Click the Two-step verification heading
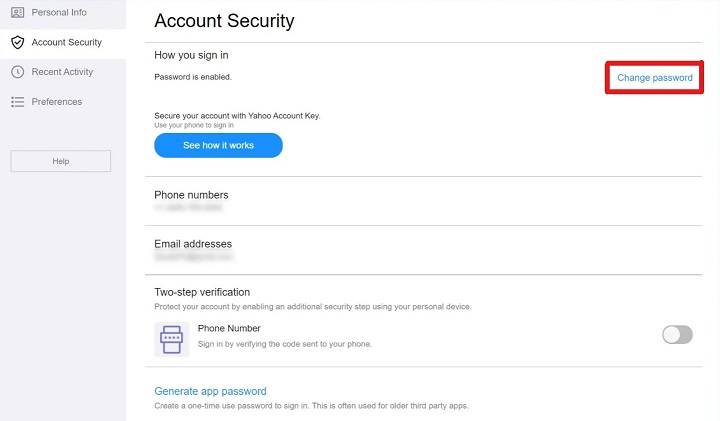 point(202,292)
